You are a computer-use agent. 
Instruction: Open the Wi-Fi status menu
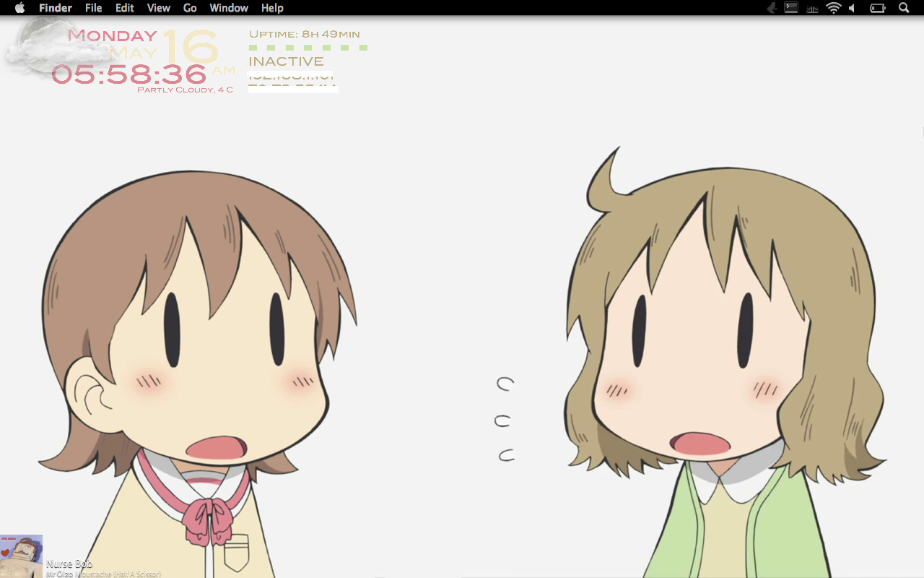point(834,8)
